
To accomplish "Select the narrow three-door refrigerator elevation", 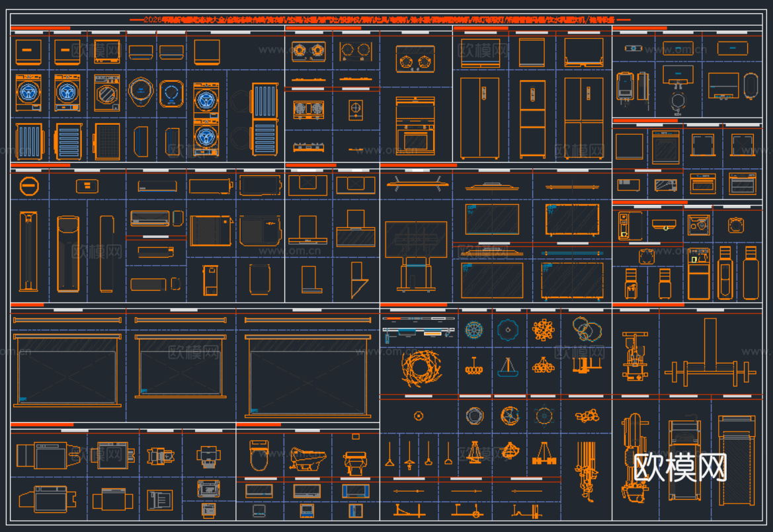I will coord(533,119).
